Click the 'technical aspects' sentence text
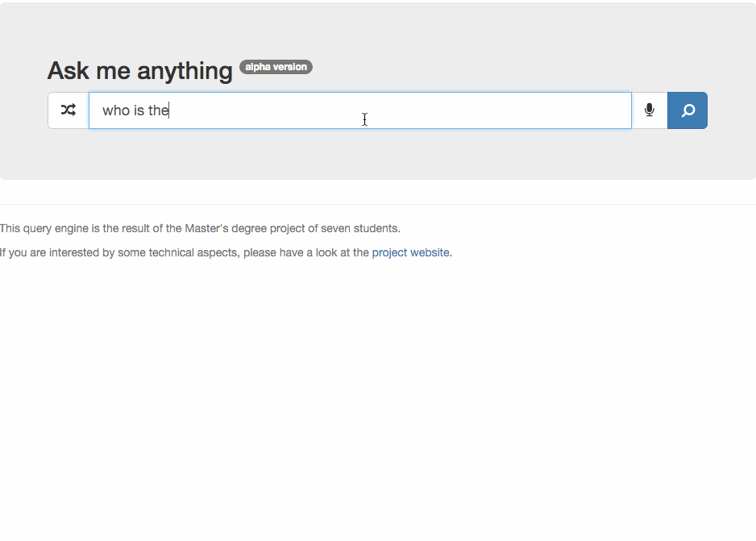Viewport: 756px width, 541px height. click(226, 252)
